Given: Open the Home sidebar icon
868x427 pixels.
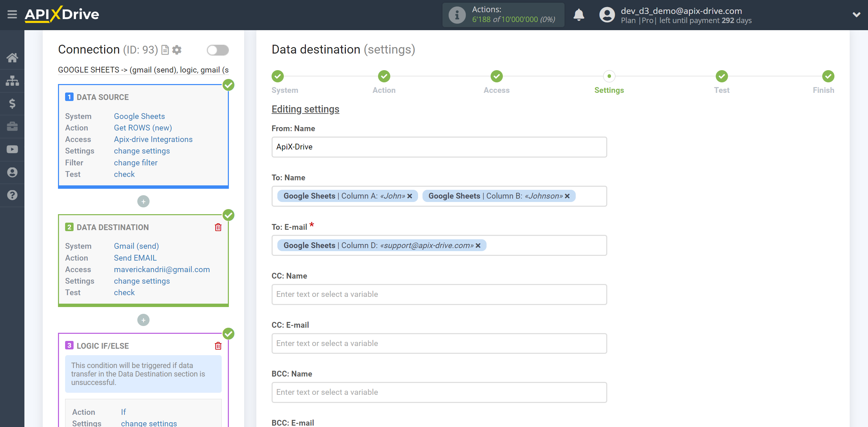Looking at the screenshot, I should point(12,58).
